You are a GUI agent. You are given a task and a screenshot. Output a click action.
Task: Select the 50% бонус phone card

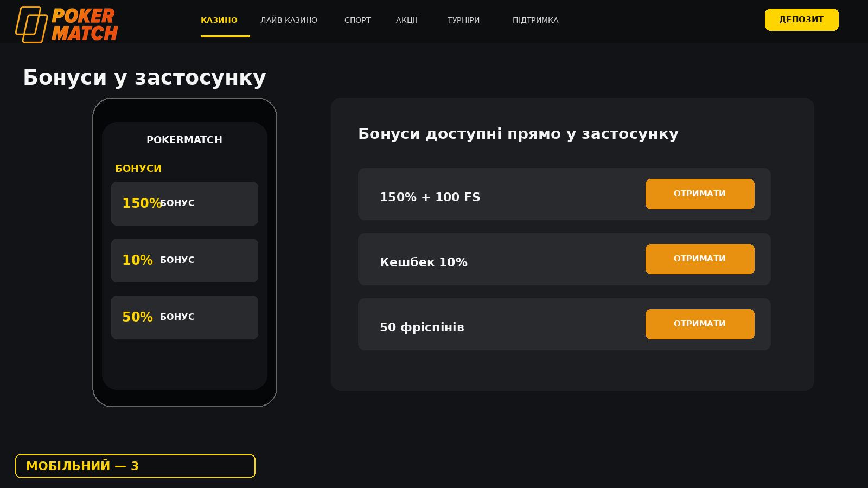[x=184, y=317]
